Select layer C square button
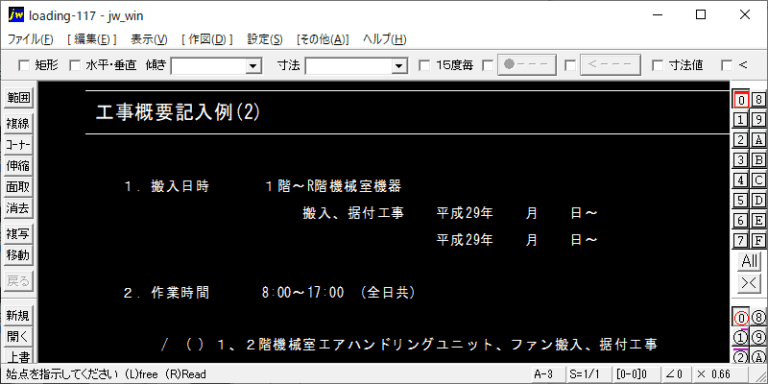The image size is (768, 384). pyautogui.click(x=758, y=180)
